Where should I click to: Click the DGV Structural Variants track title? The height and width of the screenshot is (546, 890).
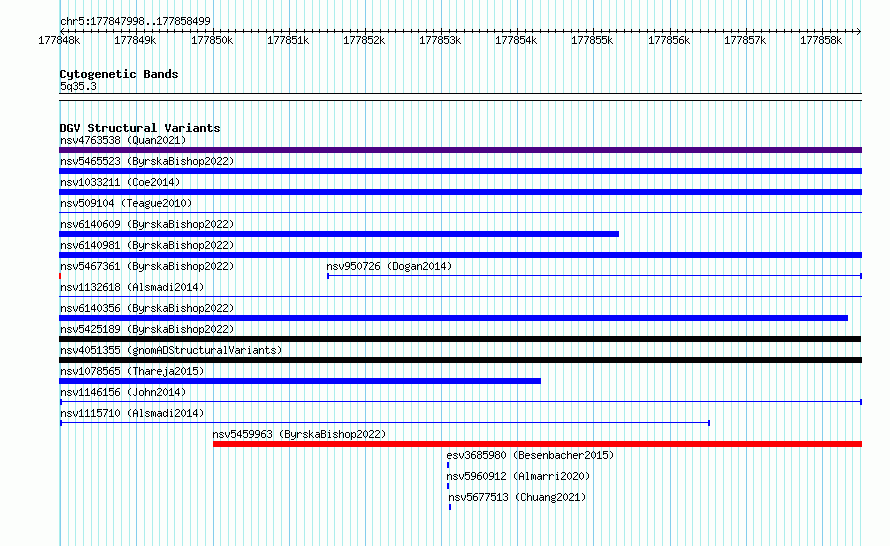tap(140, 128)
